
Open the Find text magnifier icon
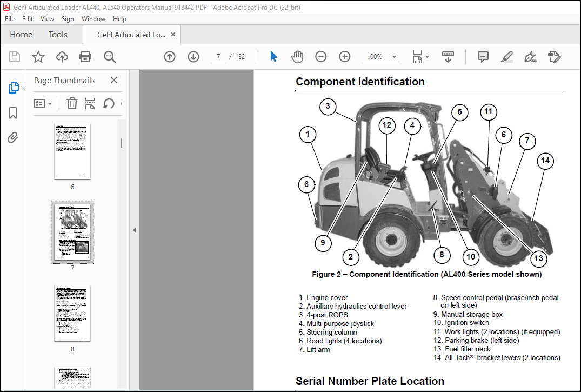[110, 57]
